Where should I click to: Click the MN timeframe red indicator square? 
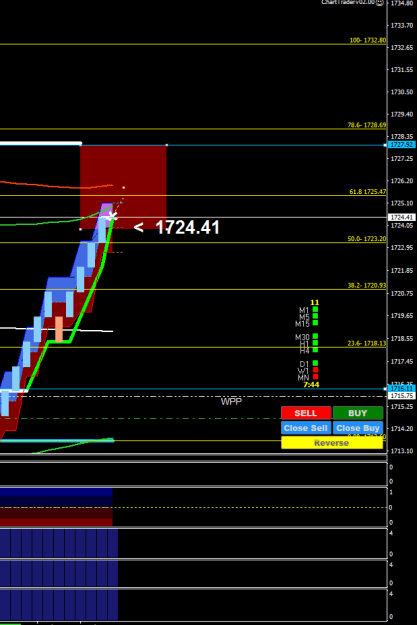tap(315, 377)
